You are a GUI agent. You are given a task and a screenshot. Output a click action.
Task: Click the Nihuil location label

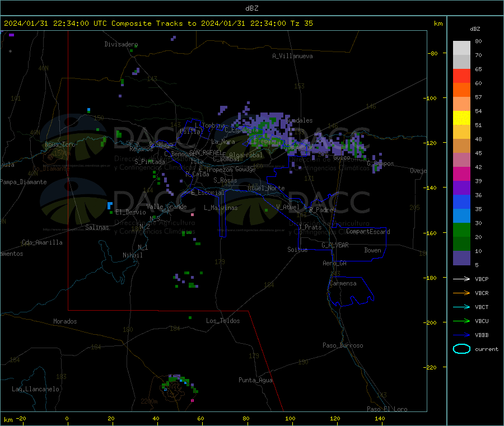(132, 255)
